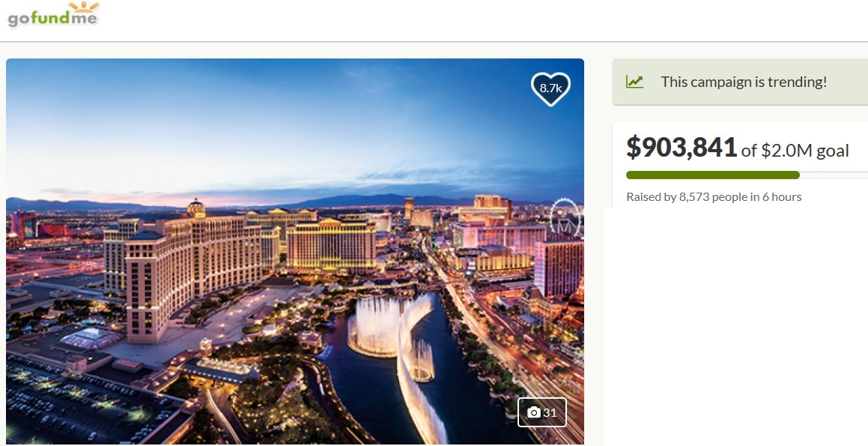Click the filled green part of the progress bar
This screenshot has width=868, height=446.
(712, 175)
